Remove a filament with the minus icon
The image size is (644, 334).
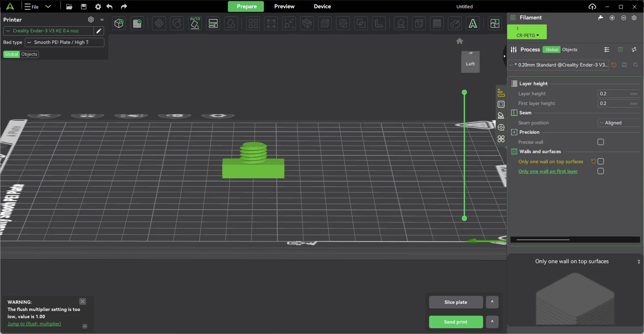coord(623,18)
